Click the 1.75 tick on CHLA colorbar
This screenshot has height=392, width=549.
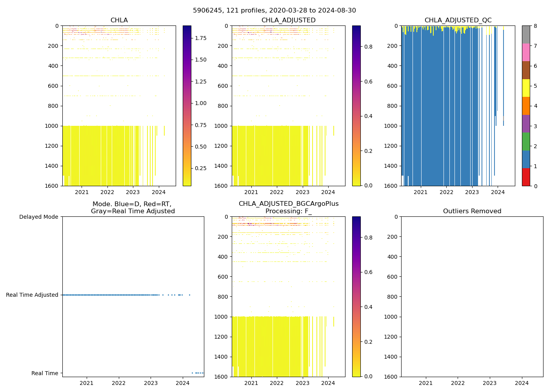201,38
